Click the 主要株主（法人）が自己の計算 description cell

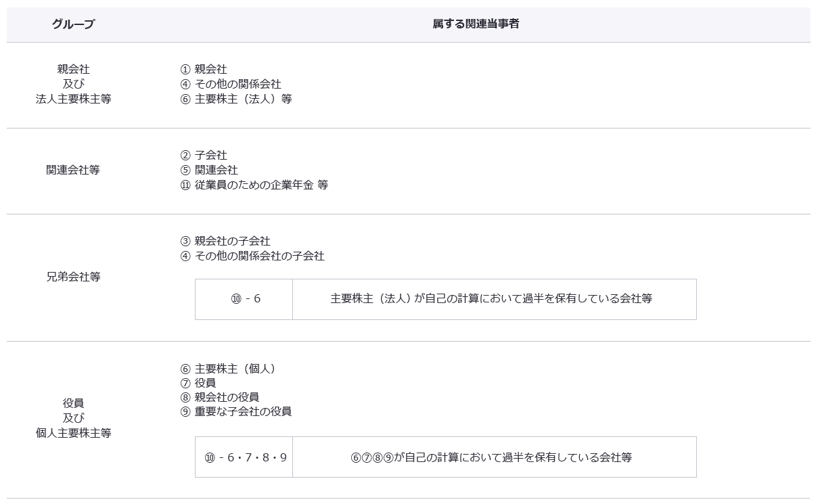(x=491, y=299)
